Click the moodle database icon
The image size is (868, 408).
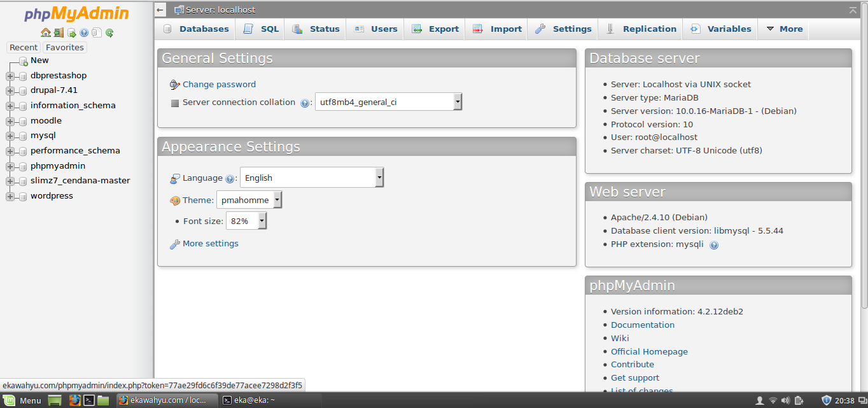(23, 121)
